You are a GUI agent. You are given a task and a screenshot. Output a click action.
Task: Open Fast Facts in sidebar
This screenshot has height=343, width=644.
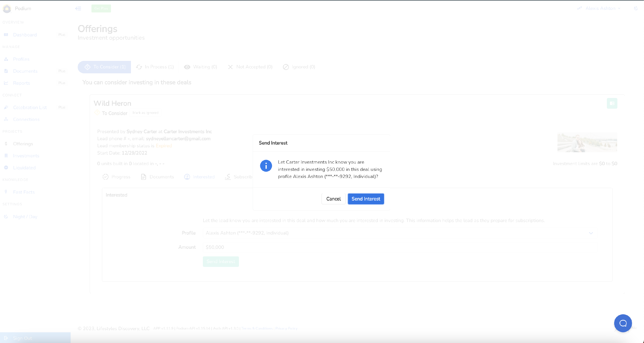point(24,192)
